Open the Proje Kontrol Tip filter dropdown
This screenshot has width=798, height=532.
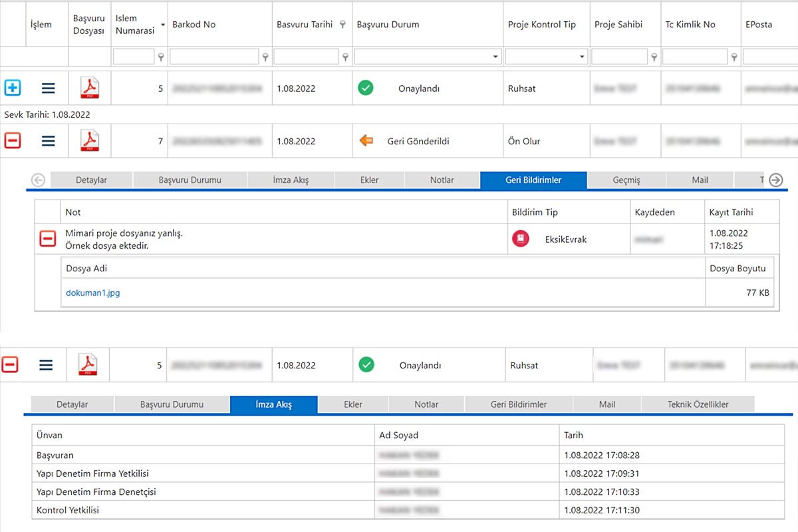pyautogui.click(x=582, y=57)
